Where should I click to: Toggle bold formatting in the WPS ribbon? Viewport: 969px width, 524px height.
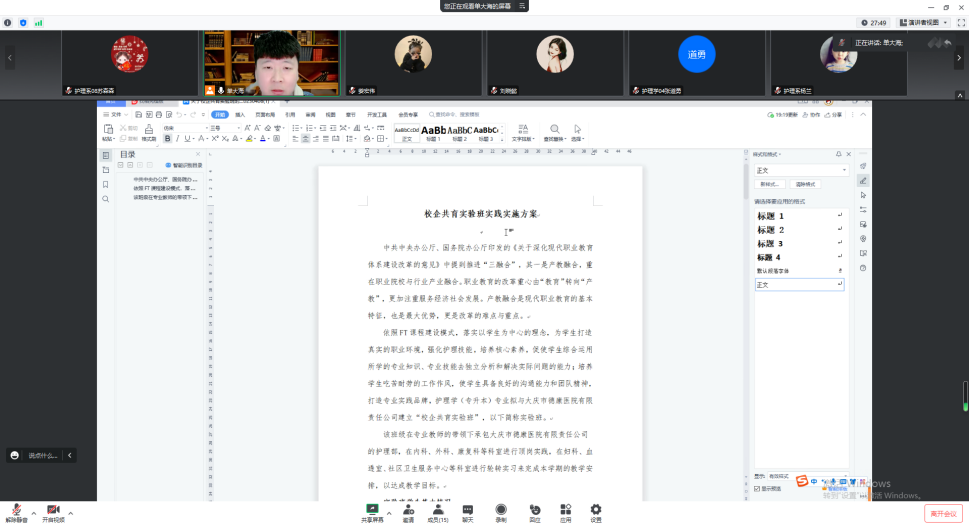click(167, 139)
